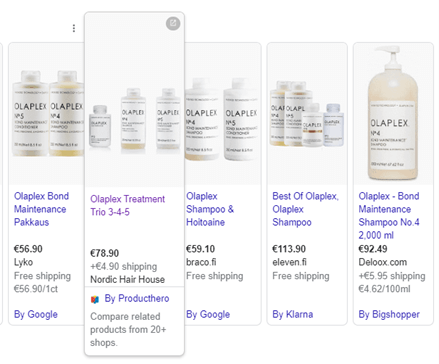Open the three-dot options menu
Screen dimensions: 439x364
point(74,28)
